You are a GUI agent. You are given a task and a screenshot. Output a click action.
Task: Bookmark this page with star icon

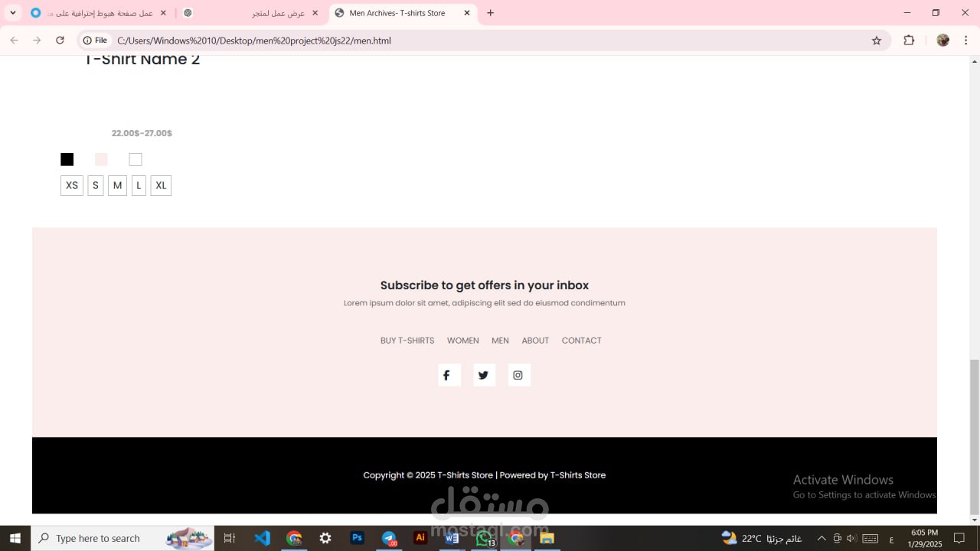point(877,41)
